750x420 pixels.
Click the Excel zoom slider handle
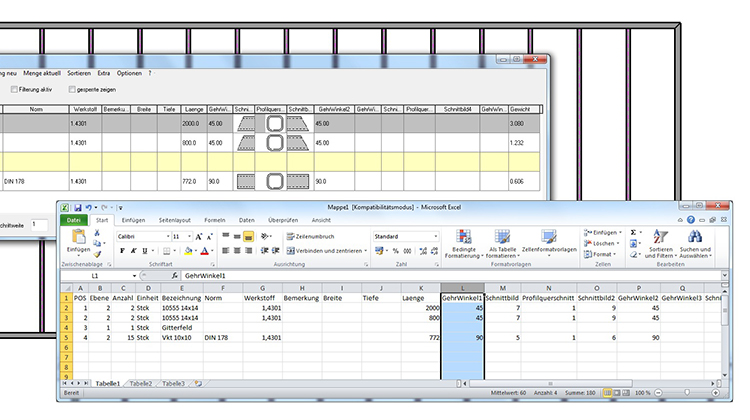687,393
